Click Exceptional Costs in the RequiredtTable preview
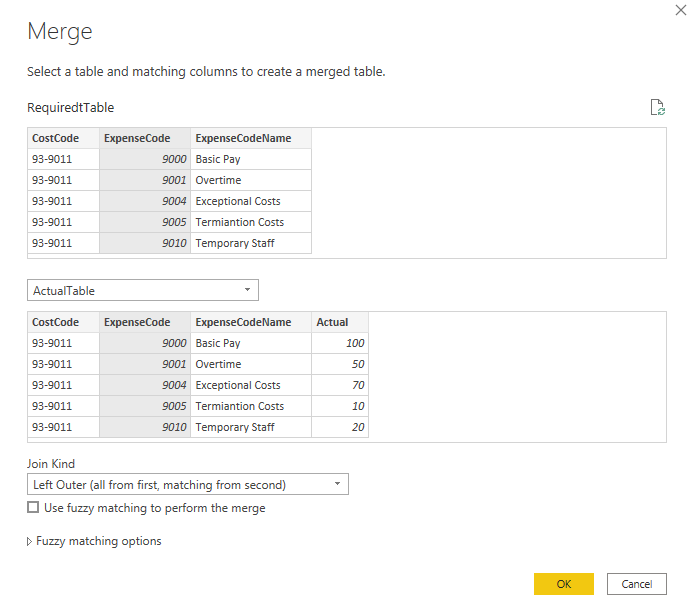Image resolution: width=695 pixels, height=603 pixels. pos(251,201)
